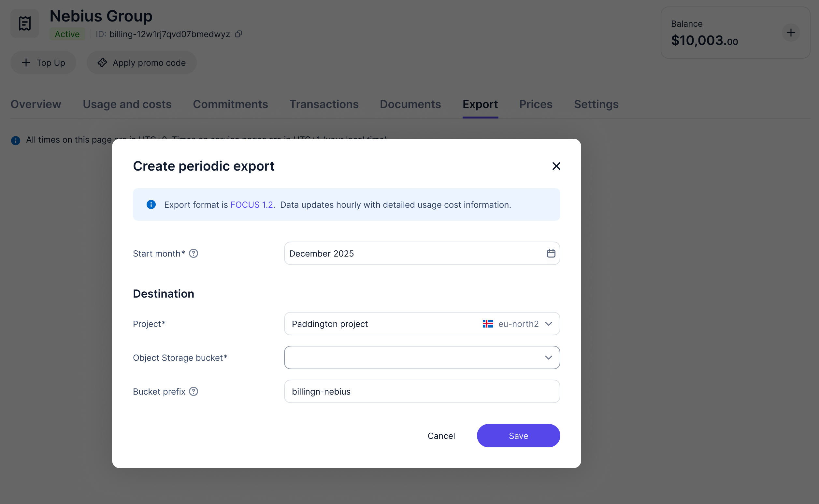Close the Create periodic export dialog

coord(556,166)
